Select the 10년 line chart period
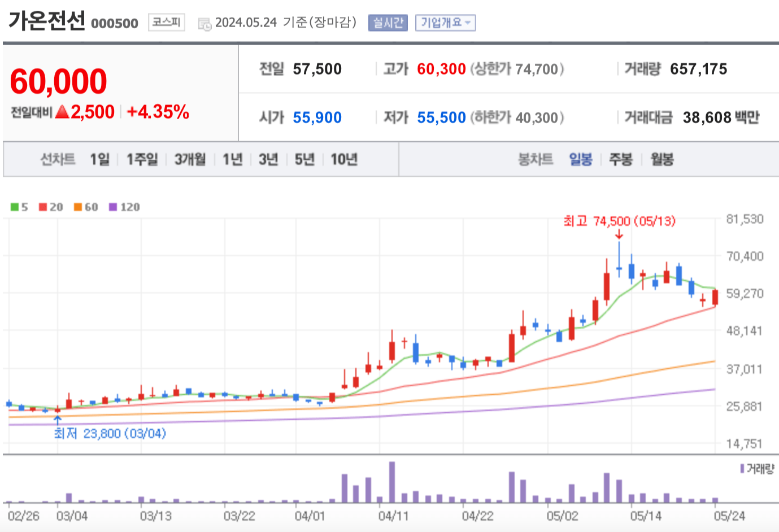779x532 pixels. point(344,160)
